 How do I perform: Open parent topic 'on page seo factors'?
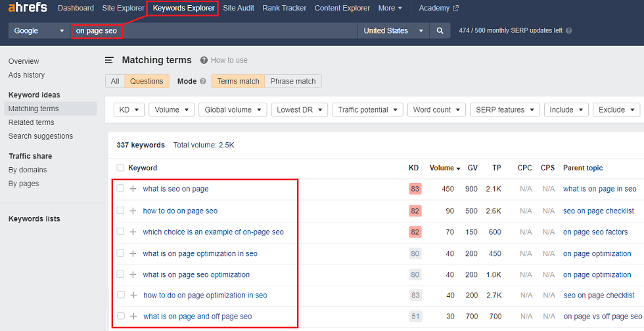595,232
